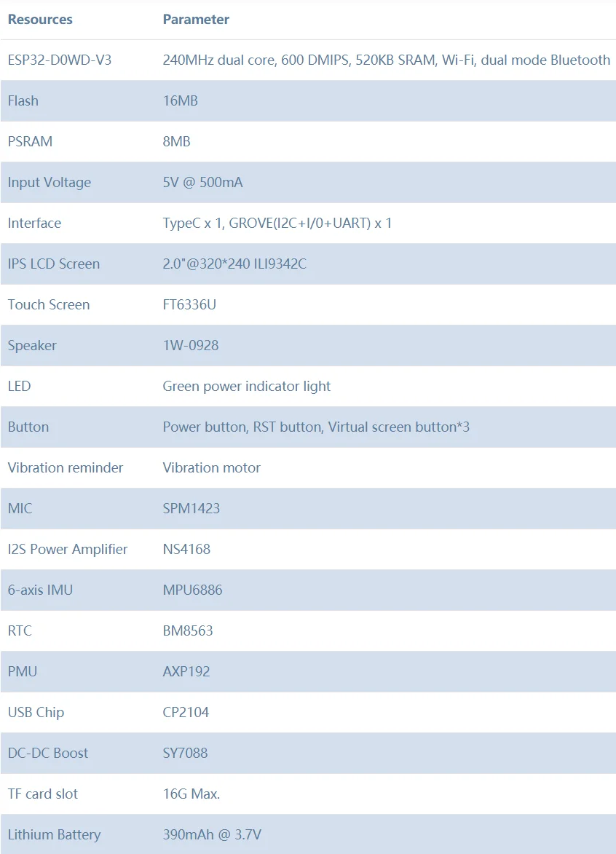Click the CP2104 USB chip value
616x854 pixels.
(186, 713)
